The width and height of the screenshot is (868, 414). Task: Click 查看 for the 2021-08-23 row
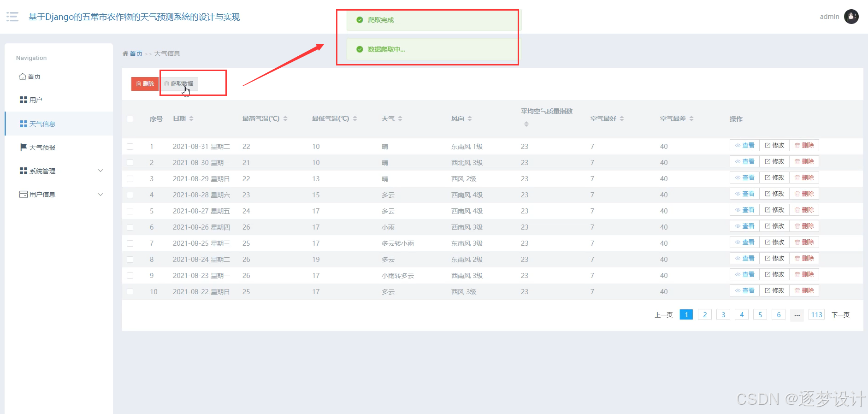point(744,274)
